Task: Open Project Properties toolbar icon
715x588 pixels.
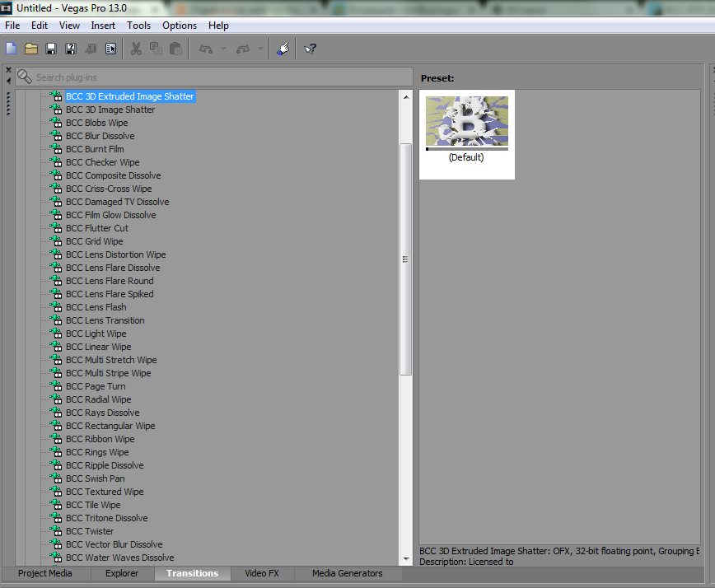Action: coord(111,49)
